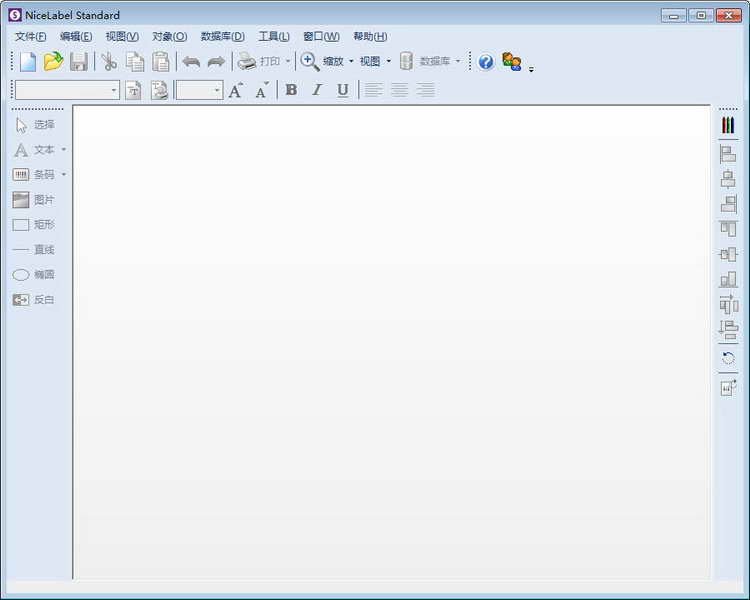The image size is (750, 600).
Task: Align objects right icon in right toolbar
Action: click(x=728, y=204)
